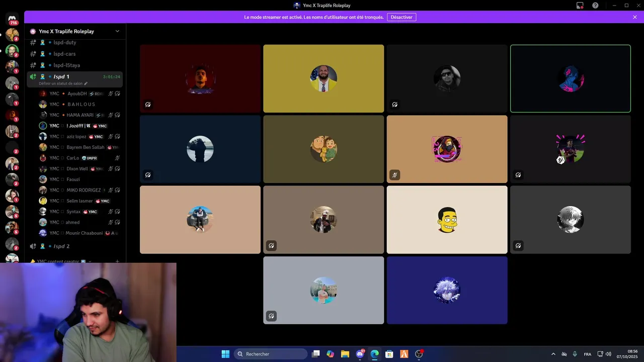Select Faouzi in voice member list
This screenshot has width=644, height=362.
80,179
